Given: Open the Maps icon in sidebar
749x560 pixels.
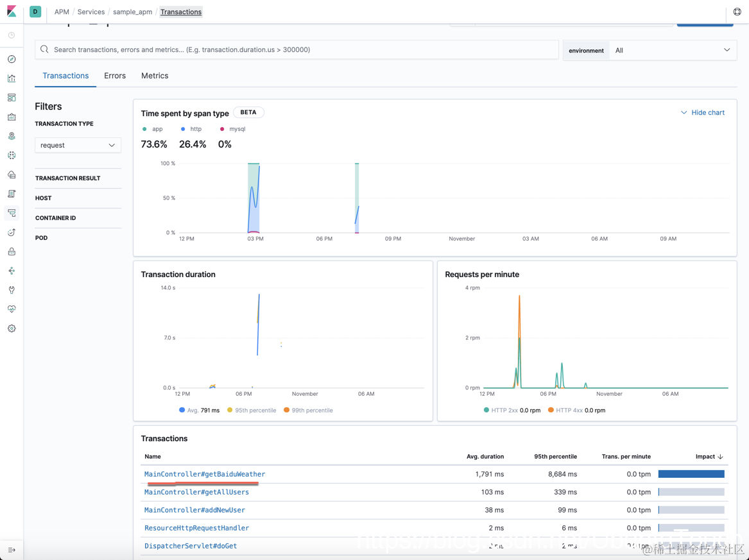Looking at the screenshot, I should pyautogui.click(x=12, y=136).
